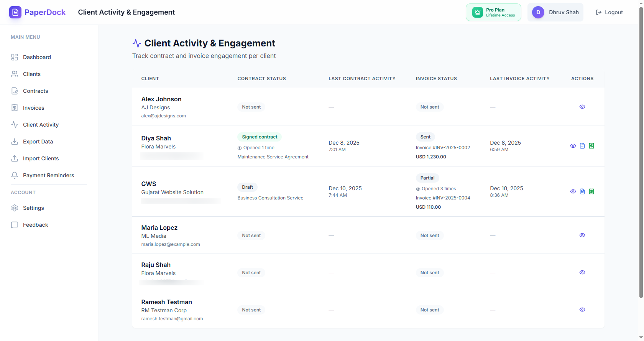This screenshot has width=644, height=341.
Task: Click the activity pulse icon beside the heading
Action: pyautogui.click(x=137, y=43)
